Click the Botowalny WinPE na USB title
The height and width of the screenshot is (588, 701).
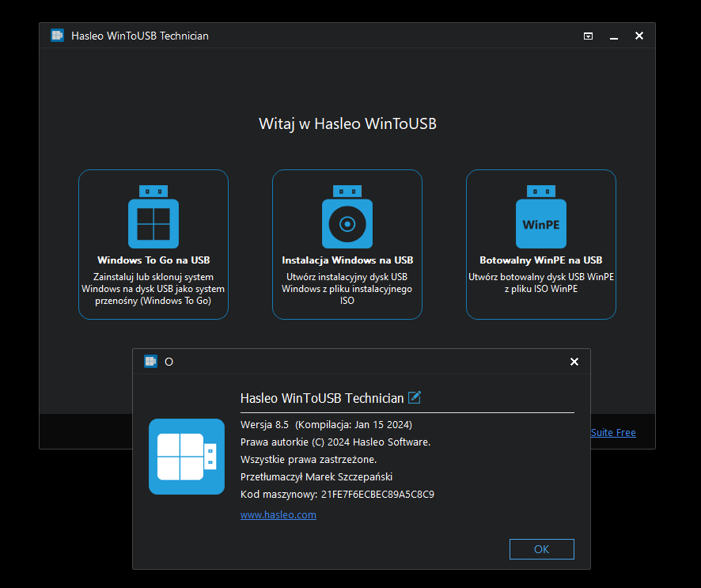541,260
